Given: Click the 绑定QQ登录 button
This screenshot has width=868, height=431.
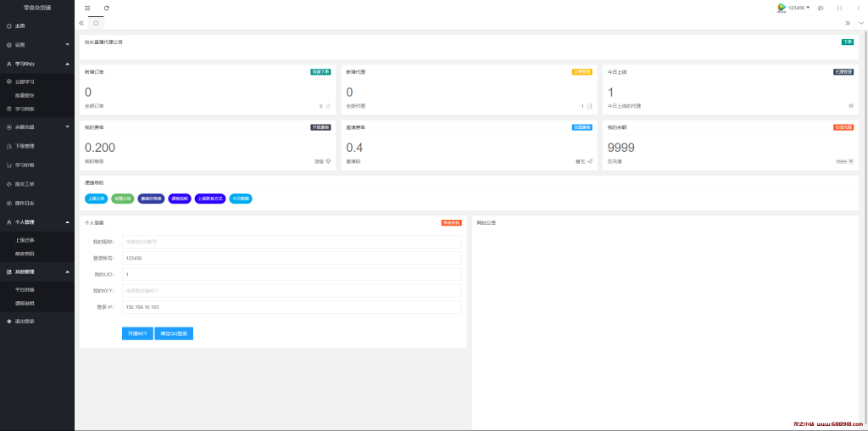Looking at the screenshot, I should tap(174, 333).
